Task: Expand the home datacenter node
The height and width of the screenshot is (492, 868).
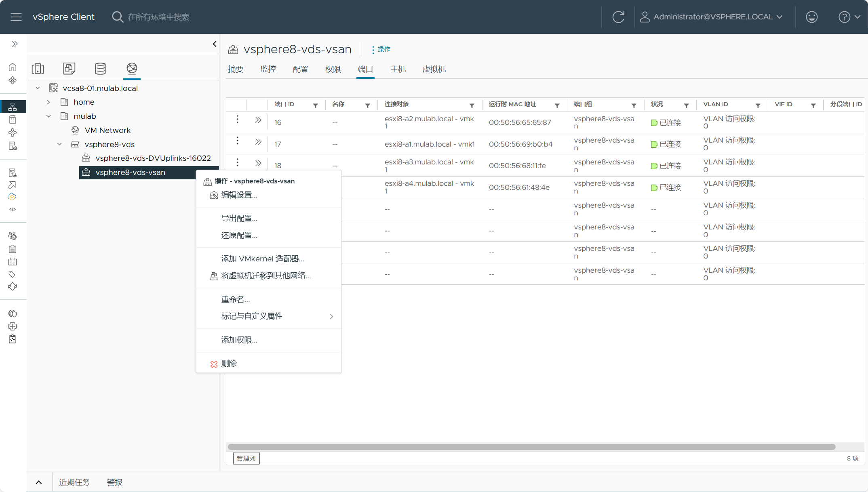Action: tap(48, 102)
